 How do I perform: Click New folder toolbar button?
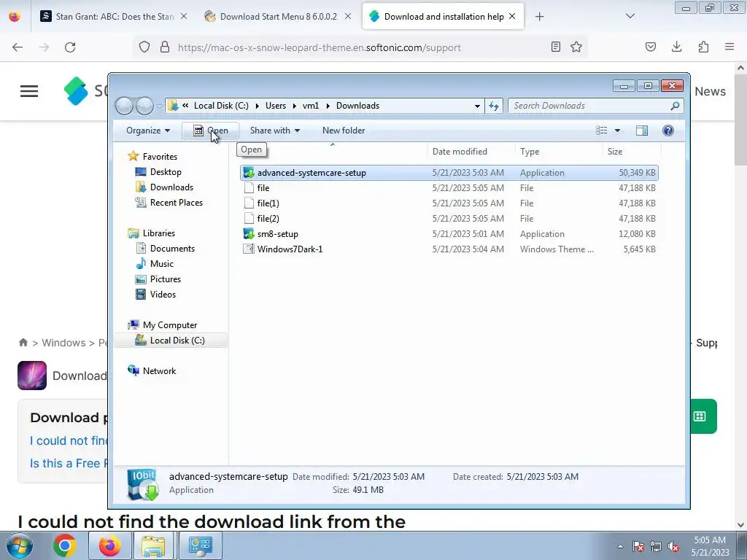pos(344,131)
